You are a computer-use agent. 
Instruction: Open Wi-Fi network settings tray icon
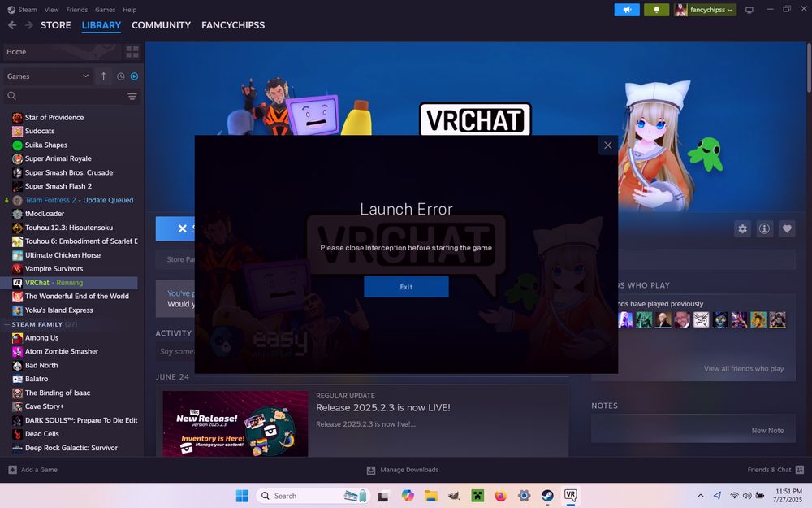click(734, 496)
